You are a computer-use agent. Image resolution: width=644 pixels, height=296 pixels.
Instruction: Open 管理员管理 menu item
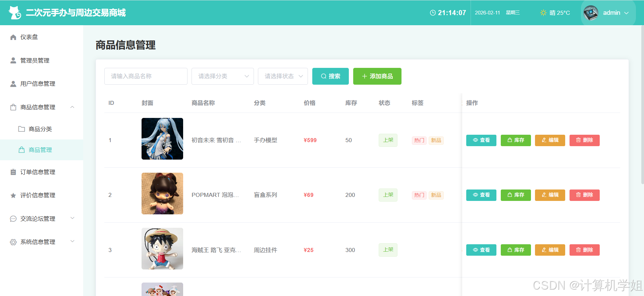tap(42, 60)
